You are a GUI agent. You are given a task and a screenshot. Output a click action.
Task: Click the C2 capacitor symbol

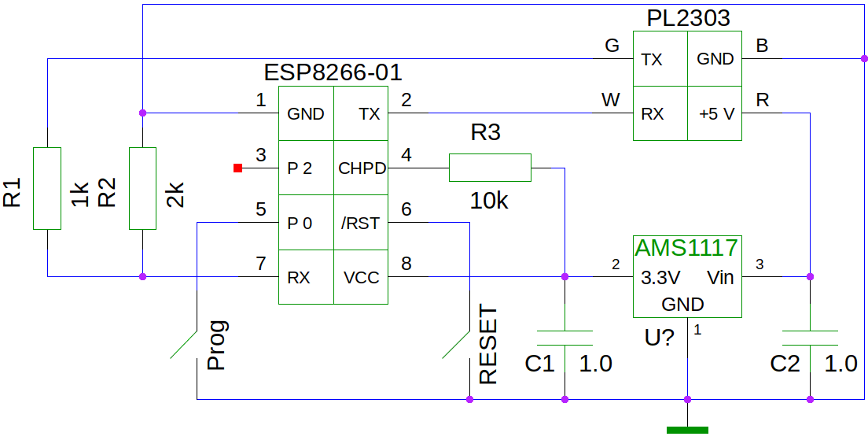point(810,338)
